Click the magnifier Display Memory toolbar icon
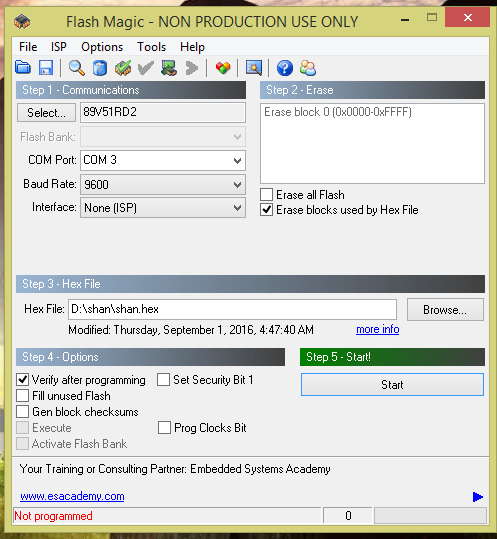497x539 pixels. click(x=77, y=67)
